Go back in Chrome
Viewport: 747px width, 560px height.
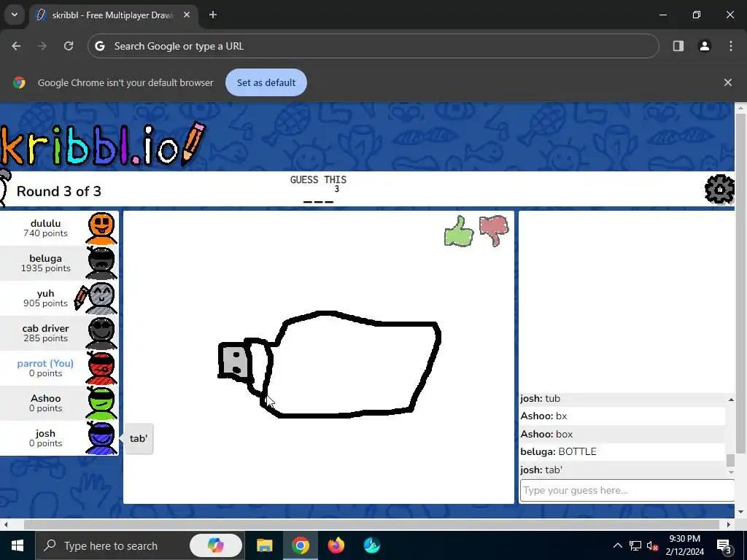(x=16, y=46)
